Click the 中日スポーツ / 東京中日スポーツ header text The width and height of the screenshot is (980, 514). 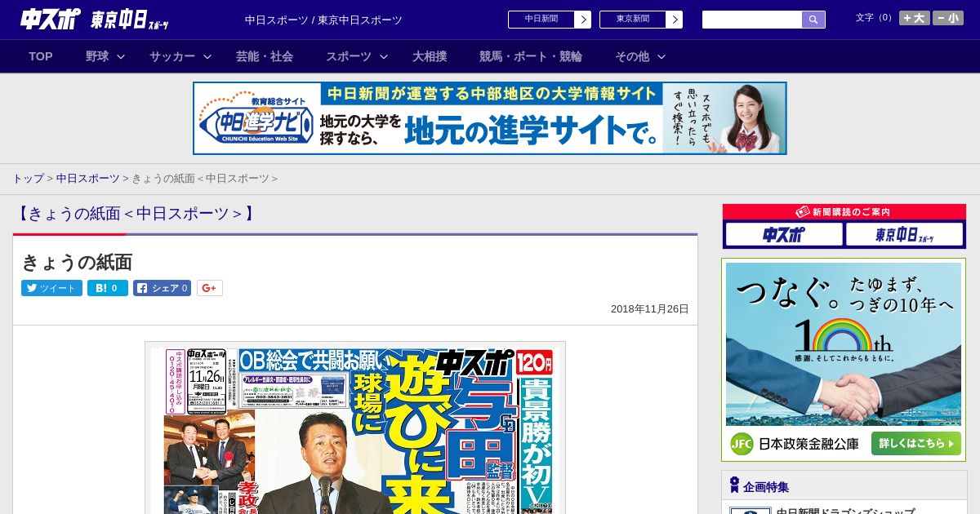point(323,20)
